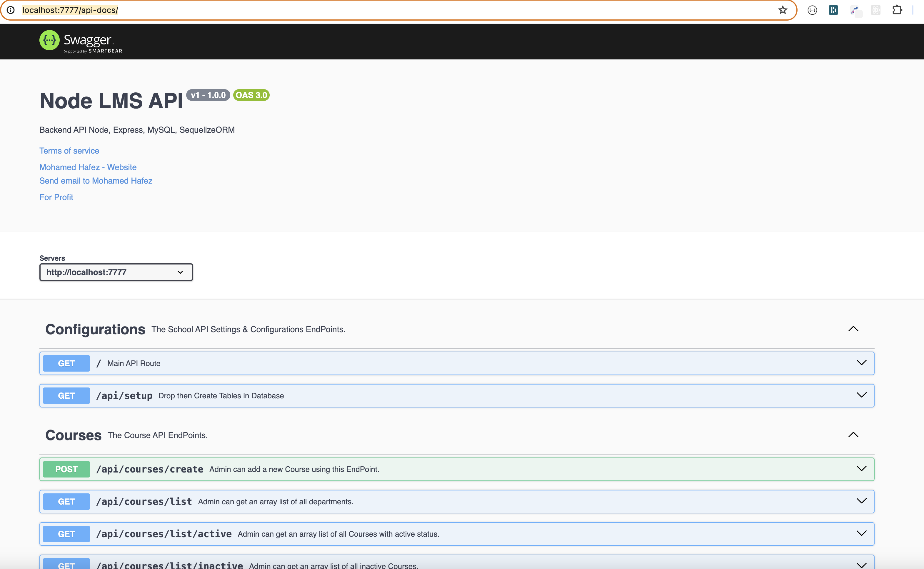Open Mohamed Hafez - Website link
This screenshot has height=569, width=924.
[x=88, y=167]
